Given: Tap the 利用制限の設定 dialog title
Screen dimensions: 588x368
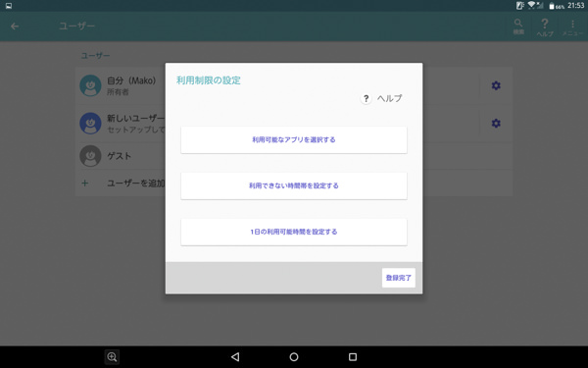Looking at the screenshot, I should pyautogui.click(x=209, y=80).
